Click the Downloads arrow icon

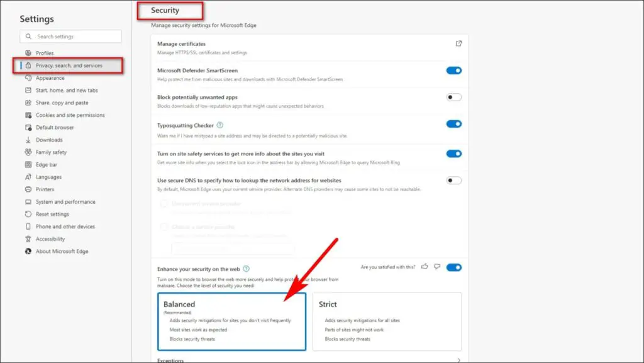click(x=28, y=140)
